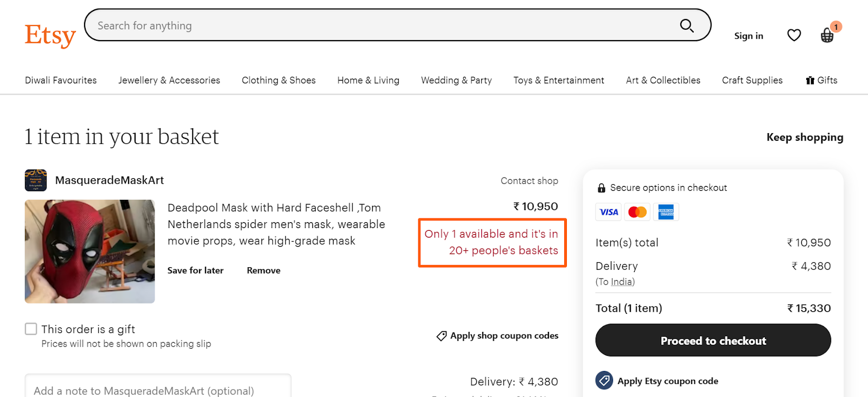
Task: Open the Home & Living category
Action: 368,80
